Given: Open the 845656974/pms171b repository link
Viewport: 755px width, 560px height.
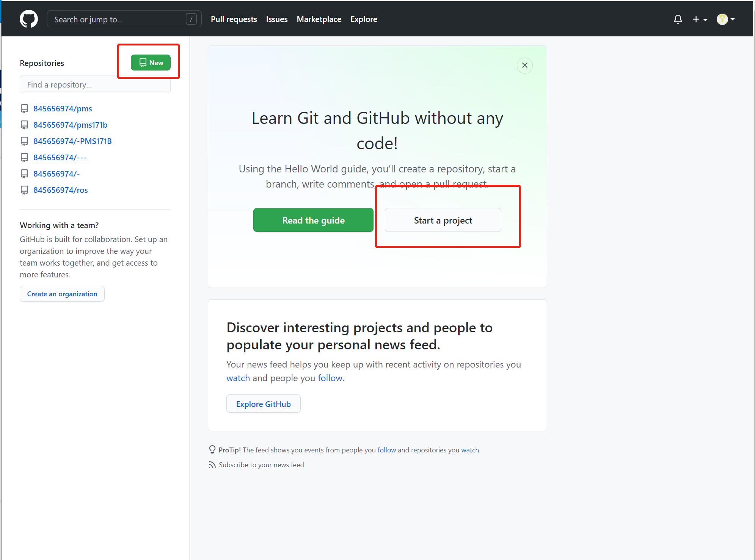Looking at the screenshot, I should click(70, 125).
